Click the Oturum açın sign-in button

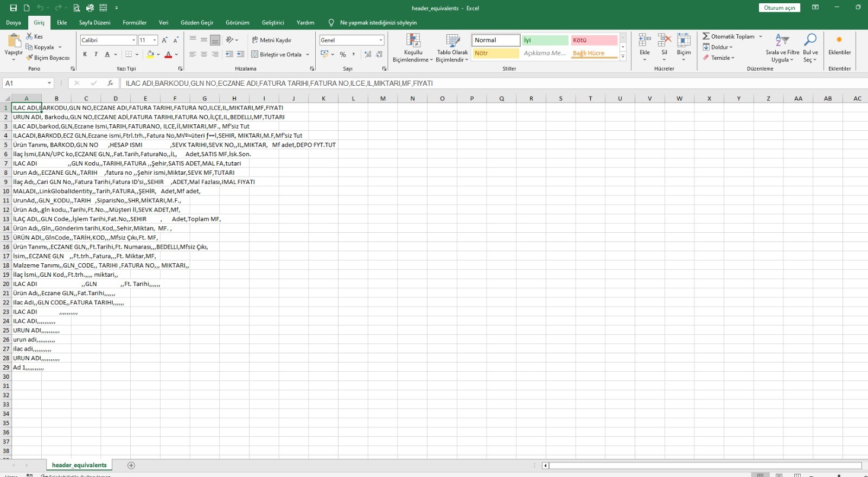pyautogui.click(x=780, y=8)
